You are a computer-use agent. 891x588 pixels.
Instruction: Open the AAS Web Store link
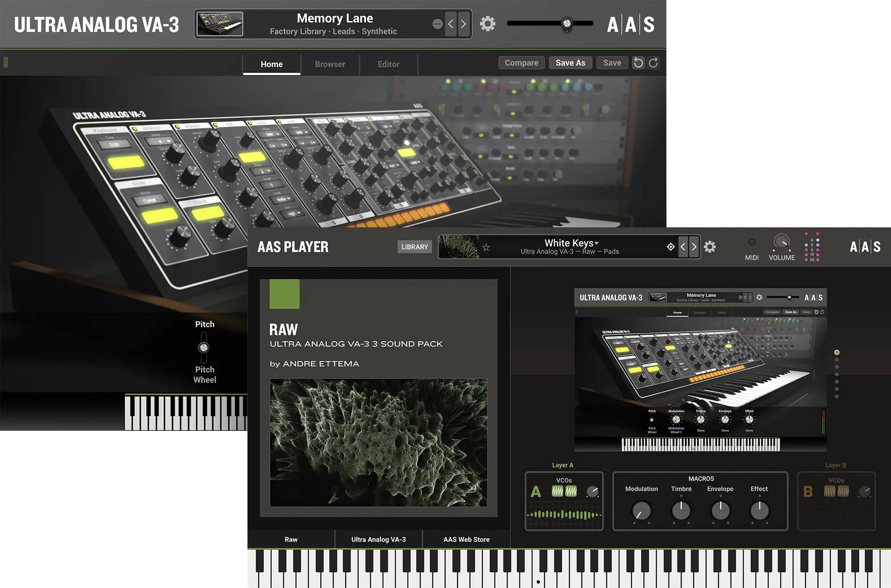466,539
